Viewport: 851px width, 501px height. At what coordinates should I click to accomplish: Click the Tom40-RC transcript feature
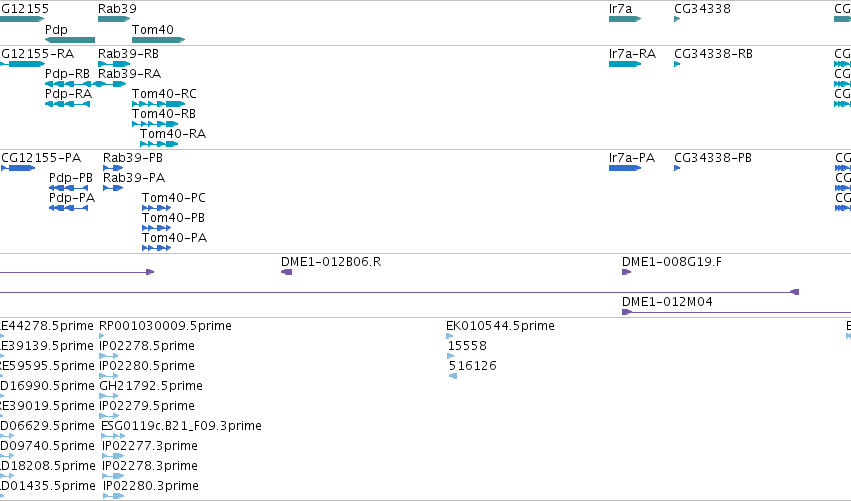coord(158,104)
